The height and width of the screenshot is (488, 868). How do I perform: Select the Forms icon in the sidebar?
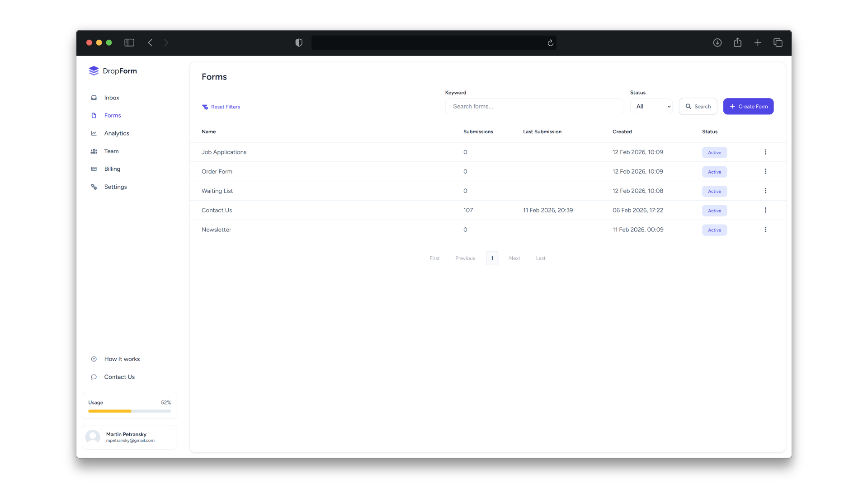(x=94, y=115)
